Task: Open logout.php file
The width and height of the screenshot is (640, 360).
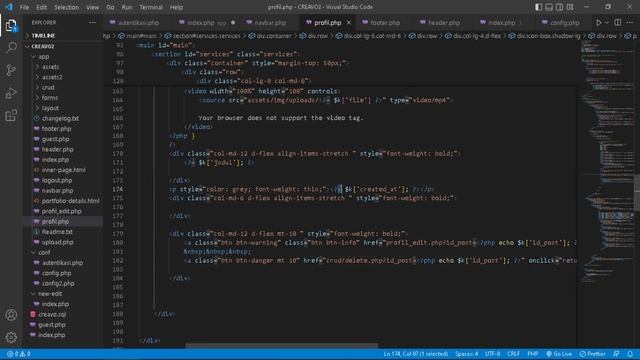Action: (x=57, y=180)
